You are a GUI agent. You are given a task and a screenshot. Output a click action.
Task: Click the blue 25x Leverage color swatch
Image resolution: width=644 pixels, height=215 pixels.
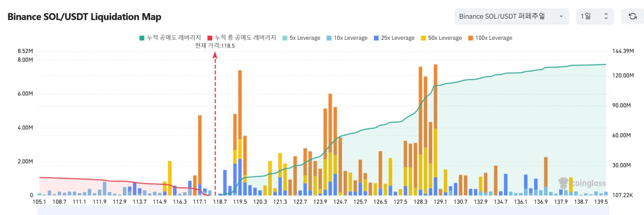click(x=375, y=38)
